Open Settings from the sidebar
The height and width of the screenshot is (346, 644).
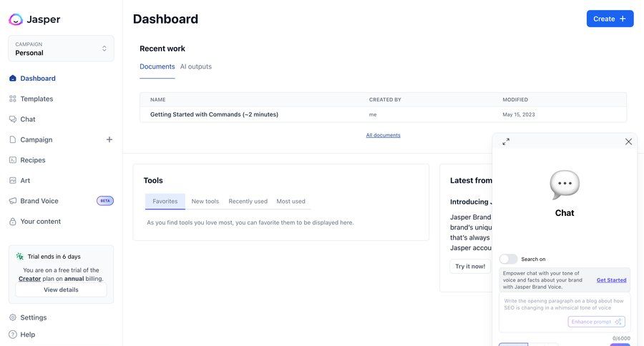tap(33, 317)
